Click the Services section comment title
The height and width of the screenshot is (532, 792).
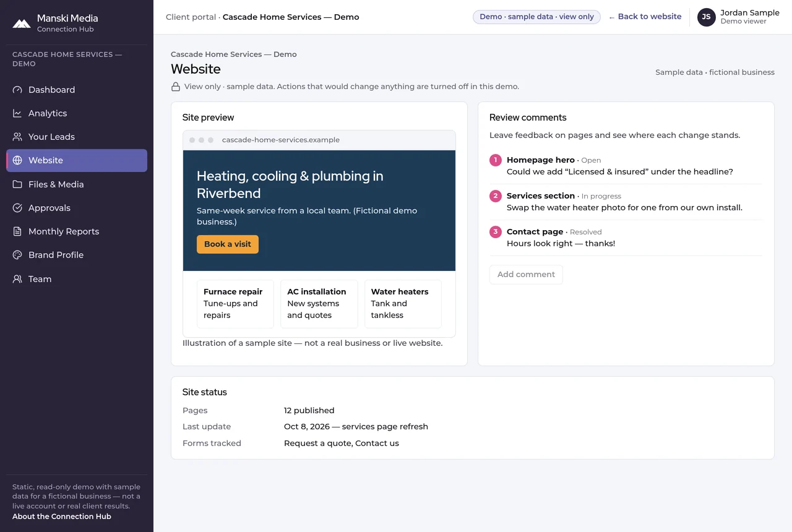tap(541, 196)
